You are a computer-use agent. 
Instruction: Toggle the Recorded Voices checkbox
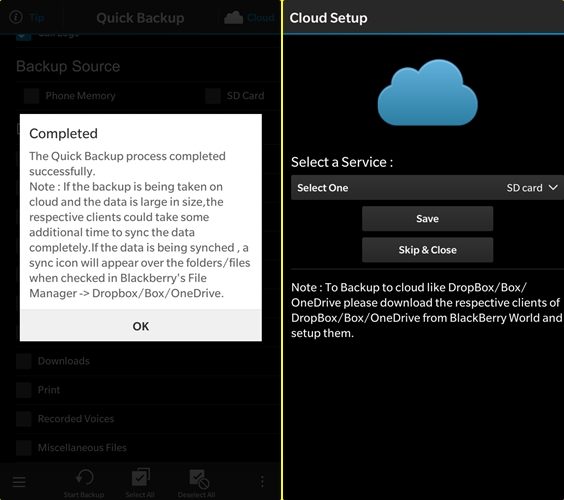(24, 419)
